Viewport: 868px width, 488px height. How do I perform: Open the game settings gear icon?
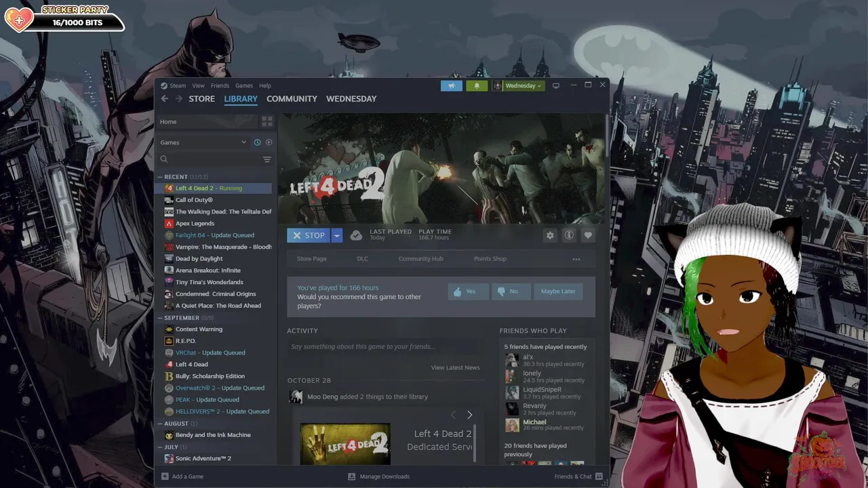point(550,235)
